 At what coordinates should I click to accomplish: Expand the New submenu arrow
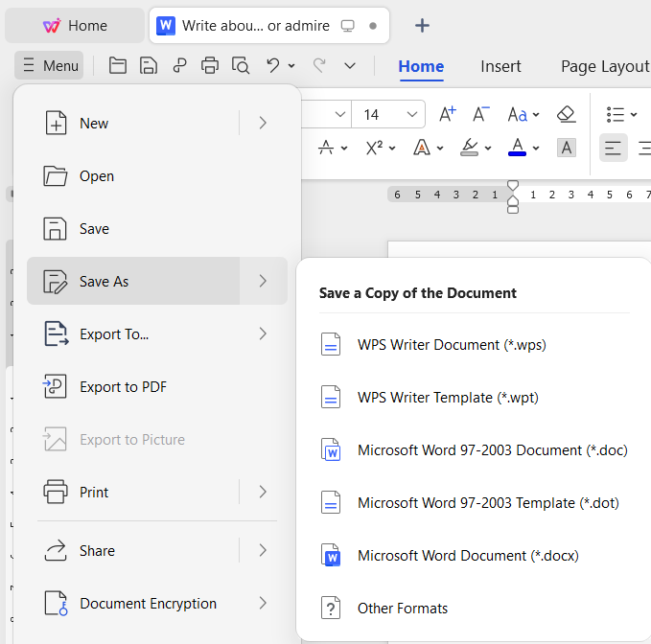click(263, 123)
